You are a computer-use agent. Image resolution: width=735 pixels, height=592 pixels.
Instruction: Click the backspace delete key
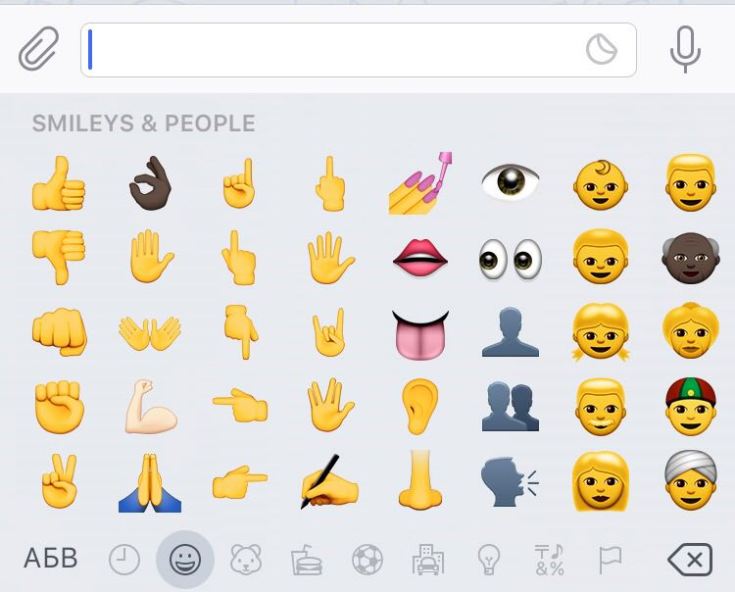click(x=690, y=559)
